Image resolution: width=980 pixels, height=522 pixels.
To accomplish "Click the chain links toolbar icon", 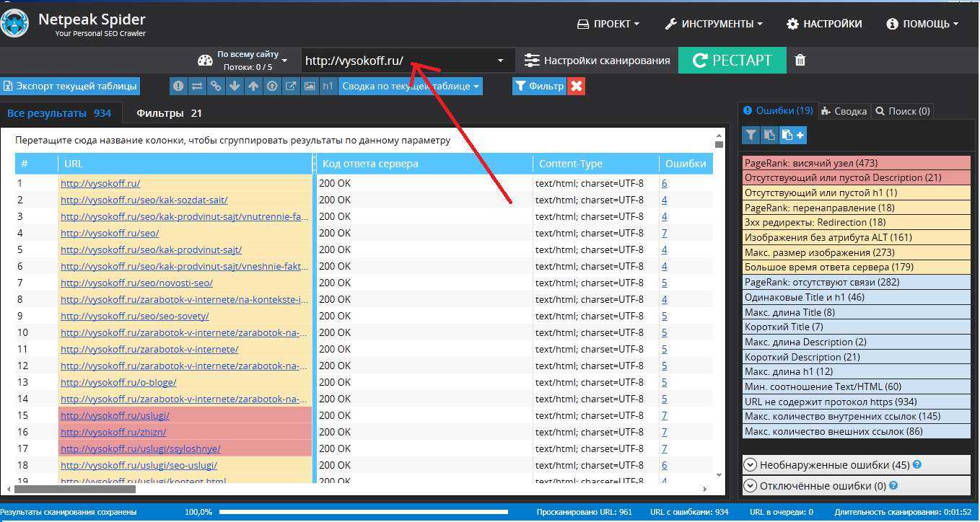I will (x=216, y=87).
